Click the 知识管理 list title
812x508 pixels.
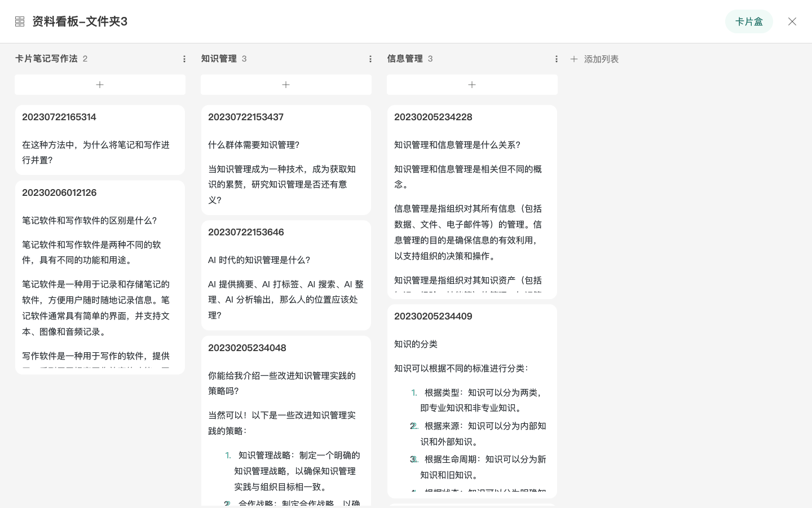click(x=219, y=59)
